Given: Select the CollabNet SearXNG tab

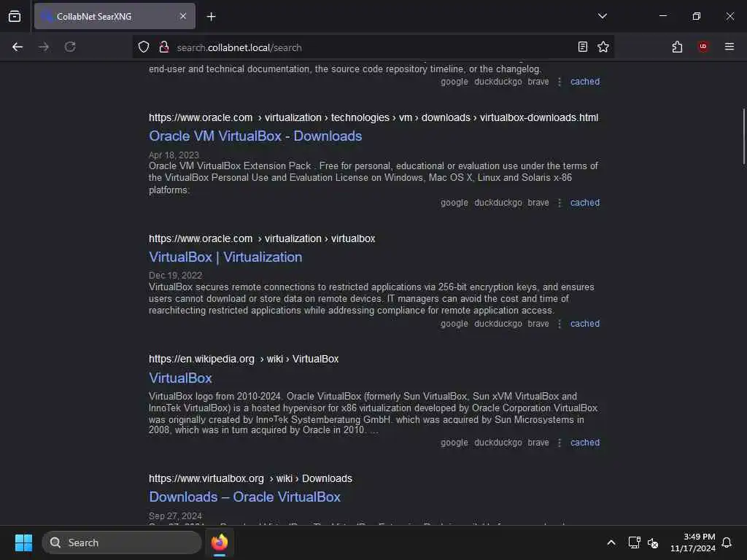Looking at the screenshot, I should pos(115,16).
